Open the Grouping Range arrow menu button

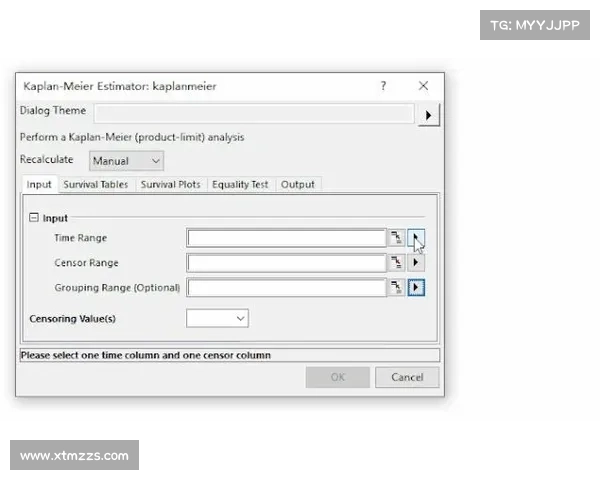click(x=417, y=288)
